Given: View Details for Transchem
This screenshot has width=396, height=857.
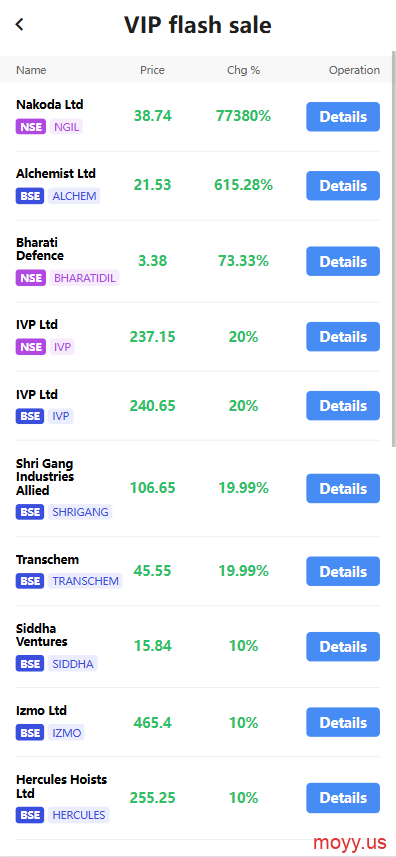Looking at the screenshot, I should point(342,571).
